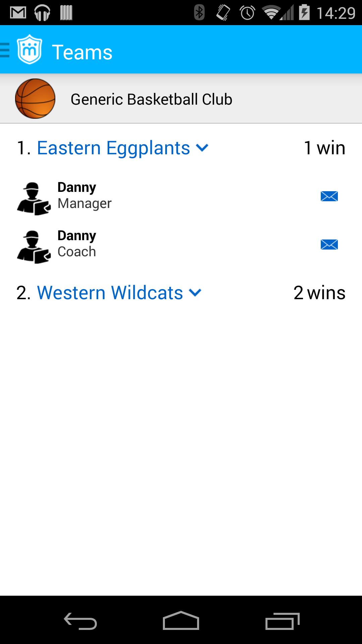Tap the Manager avatar icon

[34, 198]
